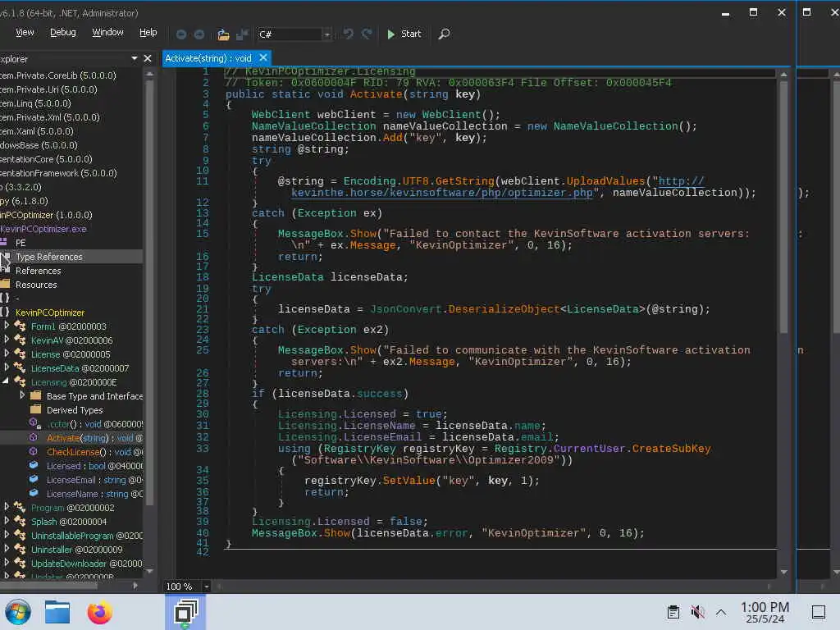Collapse the Licensing @0200000E node
The image size is (840, 630).
pos(6,381)
